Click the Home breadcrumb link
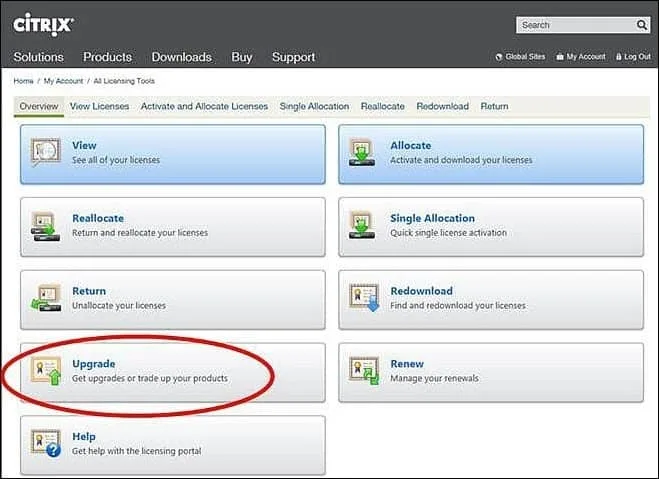The width and height of the screenshot is (659, 479). tap(24, 81)
